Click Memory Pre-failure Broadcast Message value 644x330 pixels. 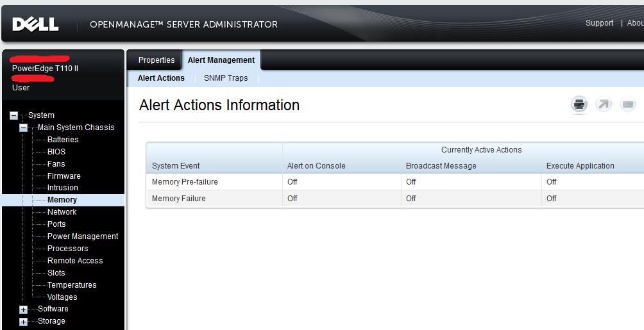coord(411,182)
